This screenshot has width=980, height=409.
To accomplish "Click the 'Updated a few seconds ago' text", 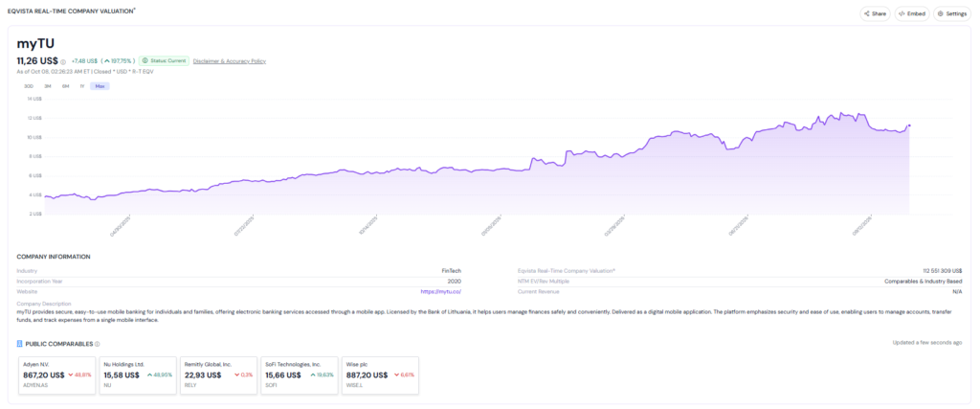I will (926, 343).
